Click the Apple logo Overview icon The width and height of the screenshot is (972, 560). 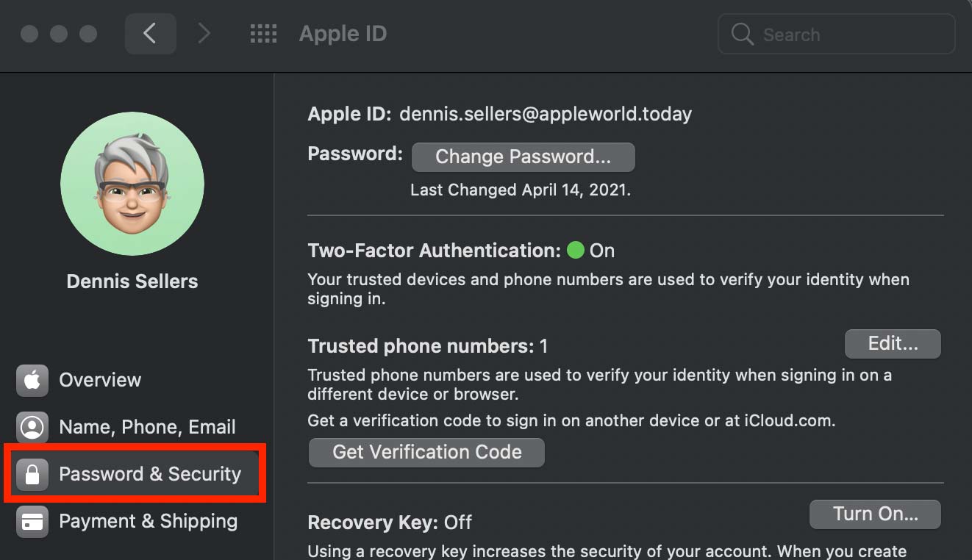32,380
